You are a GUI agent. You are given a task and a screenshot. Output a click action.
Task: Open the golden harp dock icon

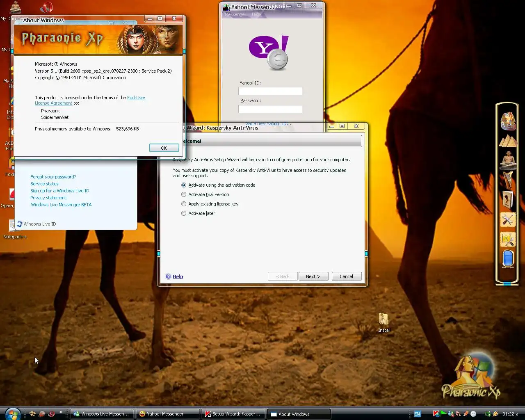click(508, 180)
